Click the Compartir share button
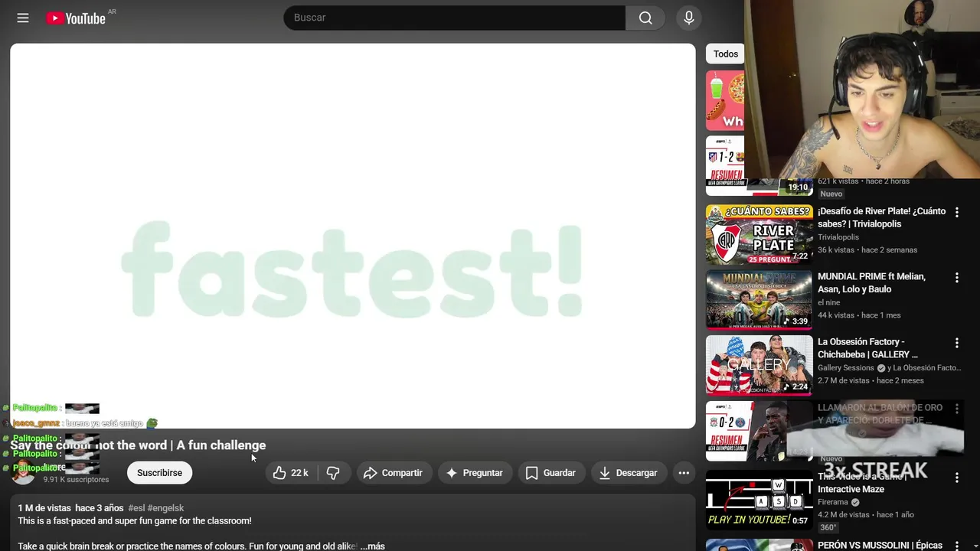Viewport: 980px width, 551px height. (x=394, y=473)
